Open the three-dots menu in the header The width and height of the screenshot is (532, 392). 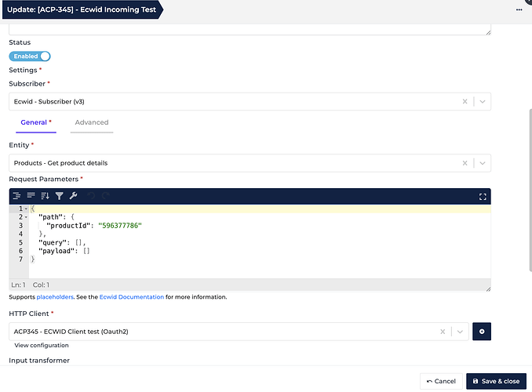[519, 9]
